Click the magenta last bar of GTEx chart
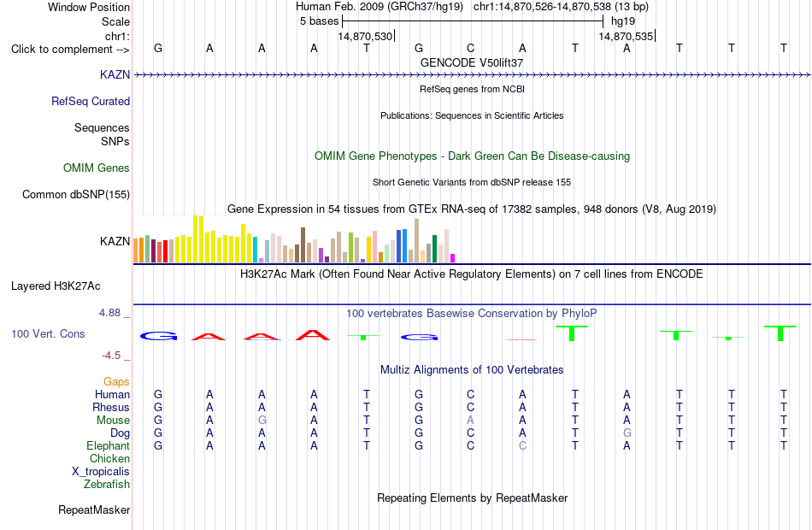 [453, 258]
